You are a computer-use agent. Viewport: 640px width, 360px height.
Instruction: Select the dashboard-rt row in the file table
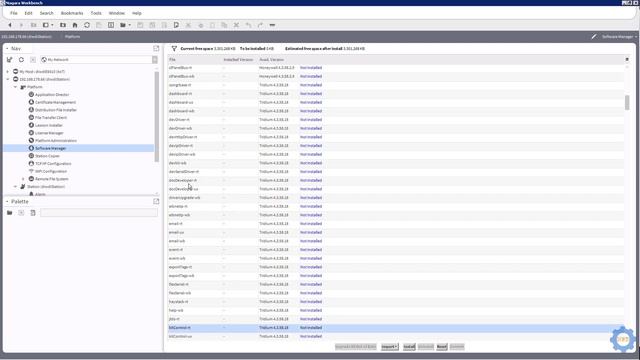pos(396,94)
